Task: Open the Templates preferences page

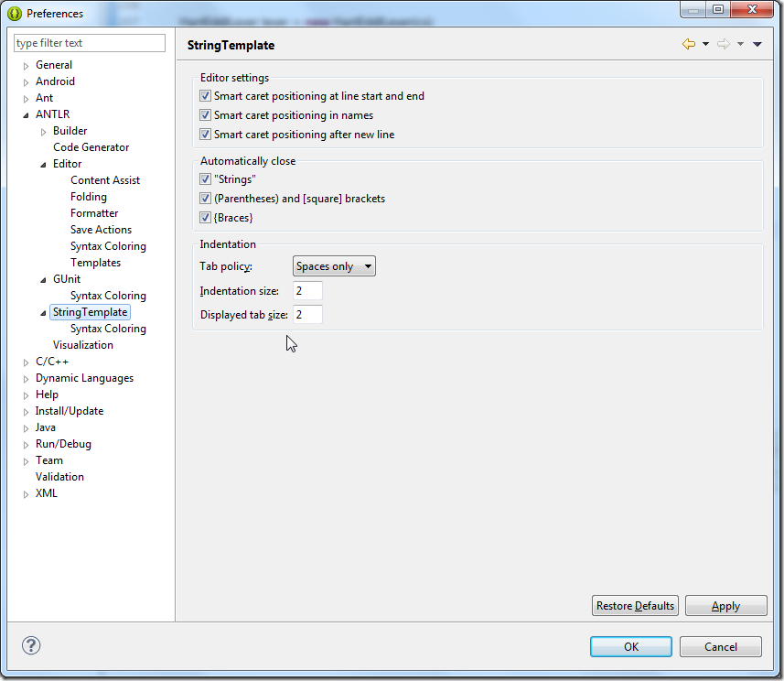Action: tap(95, 263)
